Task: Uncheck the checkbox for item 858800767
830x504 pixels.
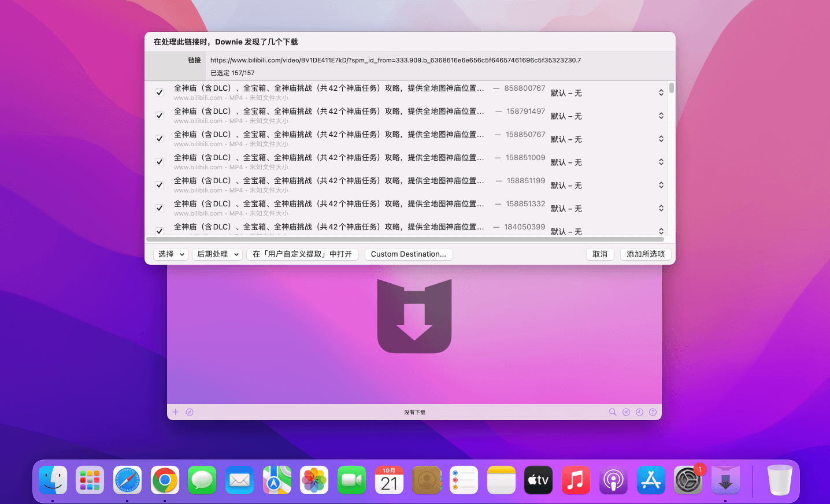Action: [160, 92]
